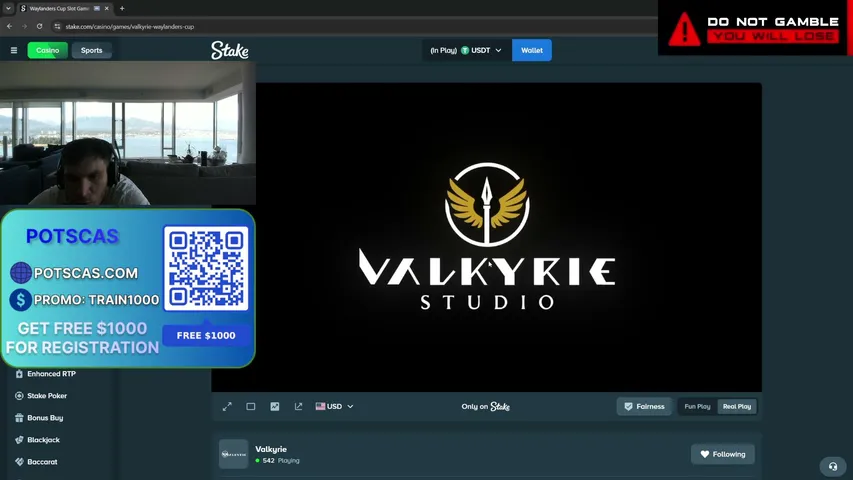Click the Stake logo
853x480 pixels.
(230, 50)
